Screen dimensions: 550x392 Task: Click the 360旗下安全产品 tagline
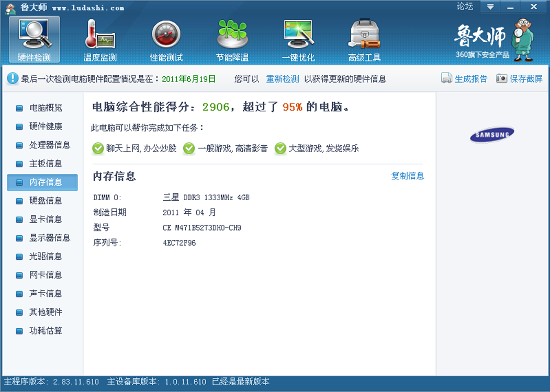[482, 55]
